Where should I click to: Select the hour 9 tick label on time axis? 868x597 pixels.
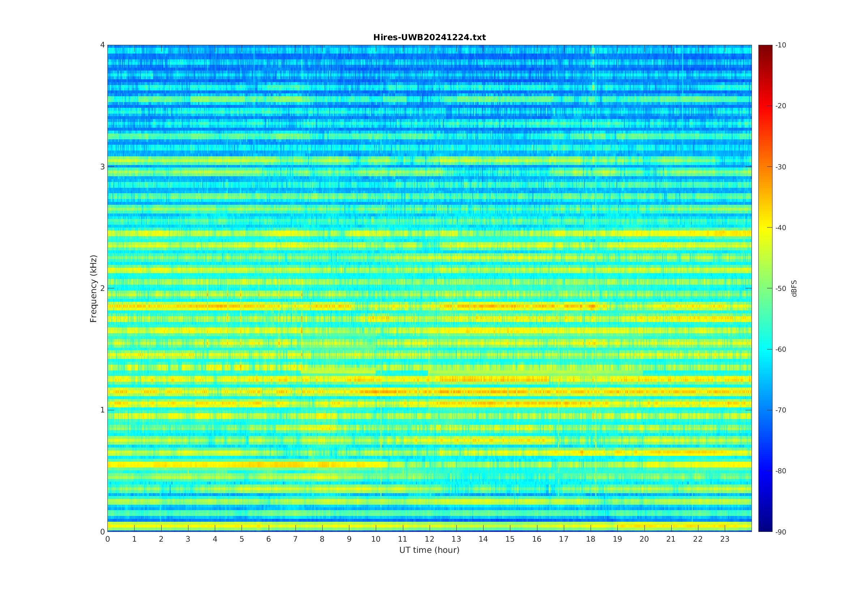click(x=349, y=539)
